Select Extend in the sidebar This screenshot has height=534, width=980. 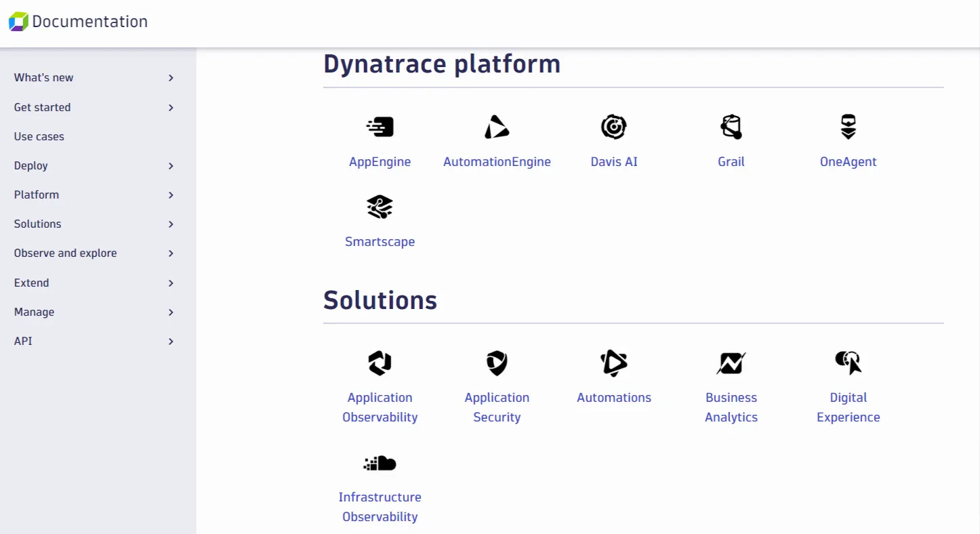(31, 283)
